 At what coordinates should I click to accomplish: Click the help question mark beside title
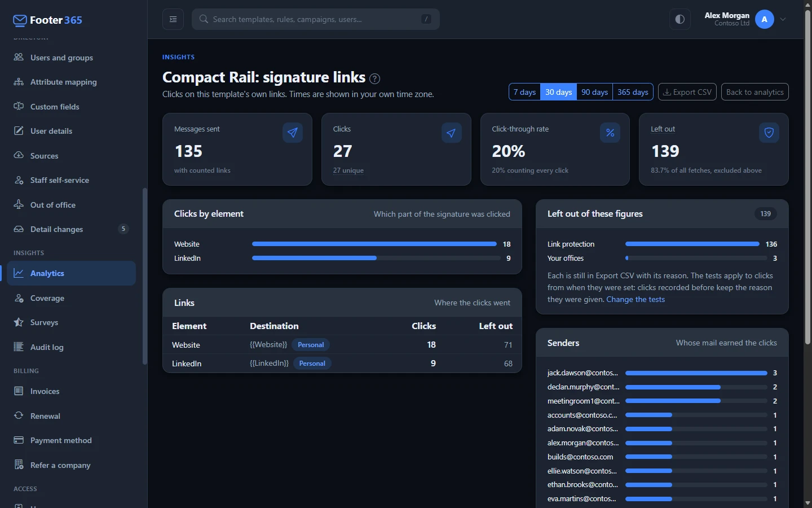coord(374,78)
